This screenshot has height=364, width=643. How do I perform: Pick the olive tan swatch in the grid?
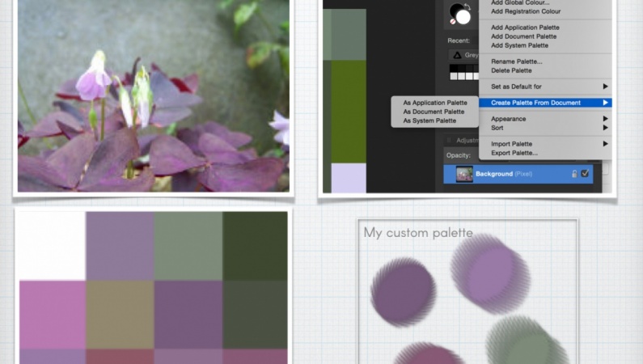coord(120,315)
